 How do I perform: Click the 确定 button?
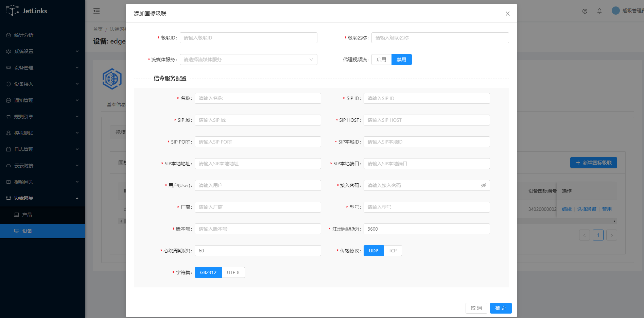tap(501, 308)
